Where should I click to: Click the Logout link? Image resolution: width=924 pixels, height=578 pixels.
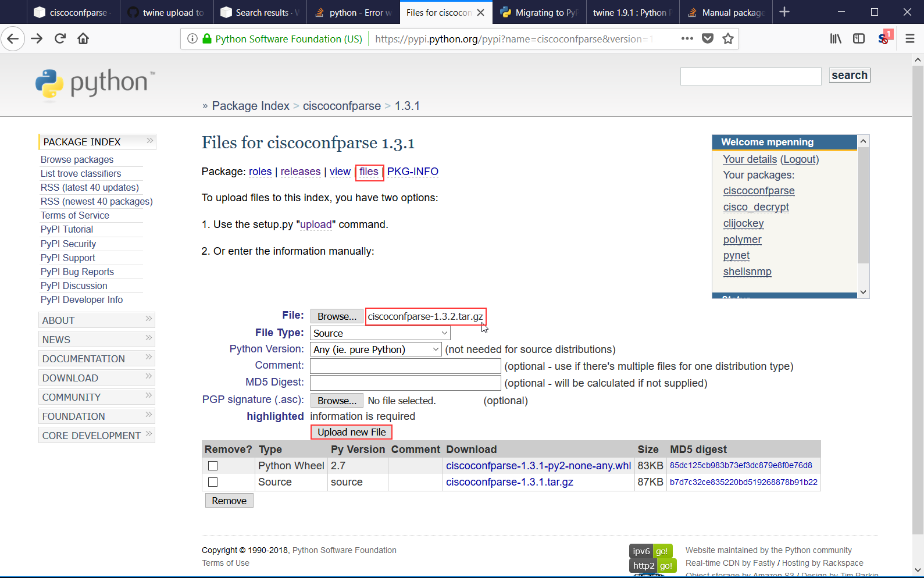click(800, 159)
